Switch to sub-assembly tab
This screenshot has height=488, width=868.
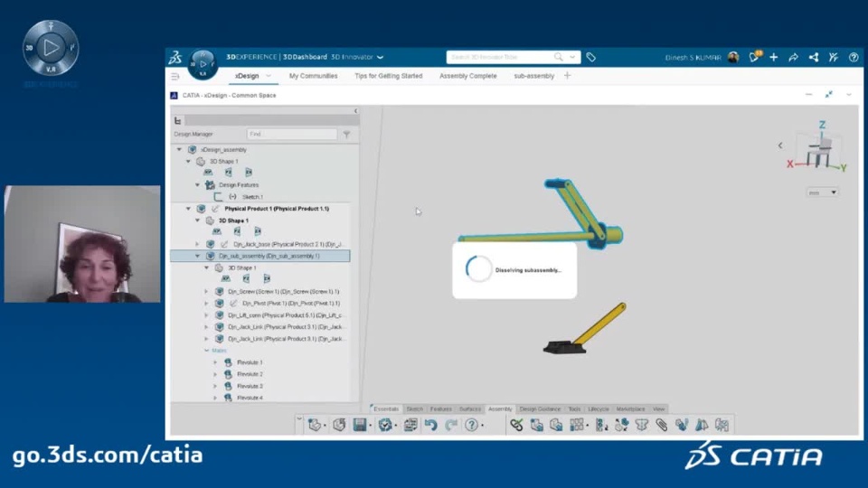533,76
